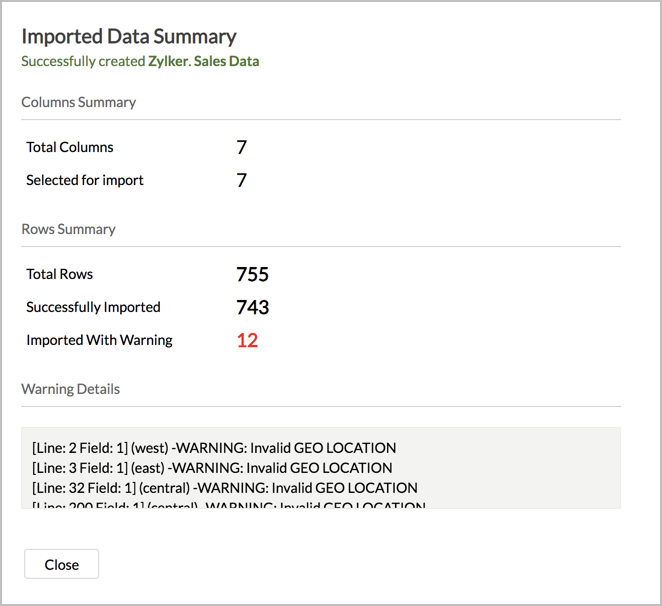Click the Selected for import value 7
662x606 pixels.
point(242,180)
